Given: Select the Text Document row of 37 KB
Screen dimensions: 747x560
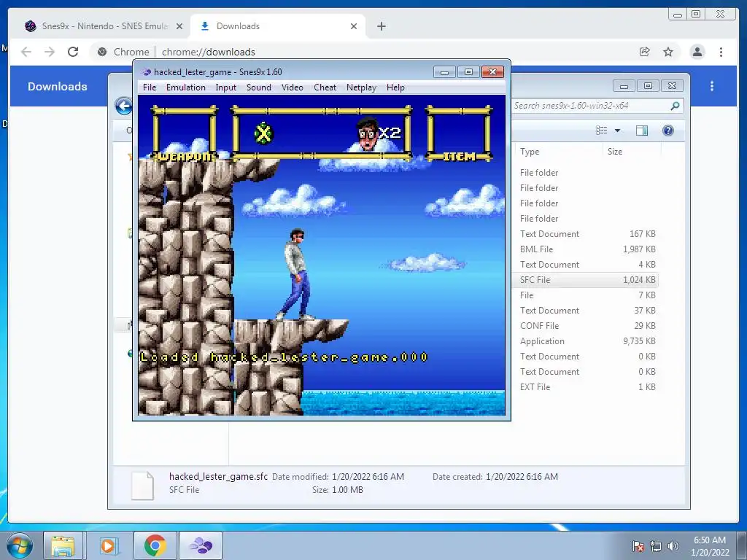Looking at the screenshot, I should click(586, 311).
